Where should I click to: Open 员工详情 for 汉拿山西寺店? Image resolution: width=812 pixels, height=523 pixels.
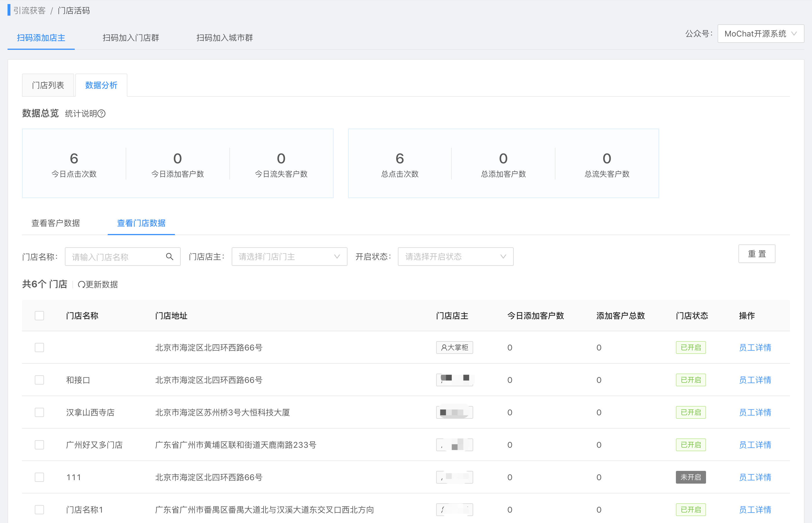755,412
